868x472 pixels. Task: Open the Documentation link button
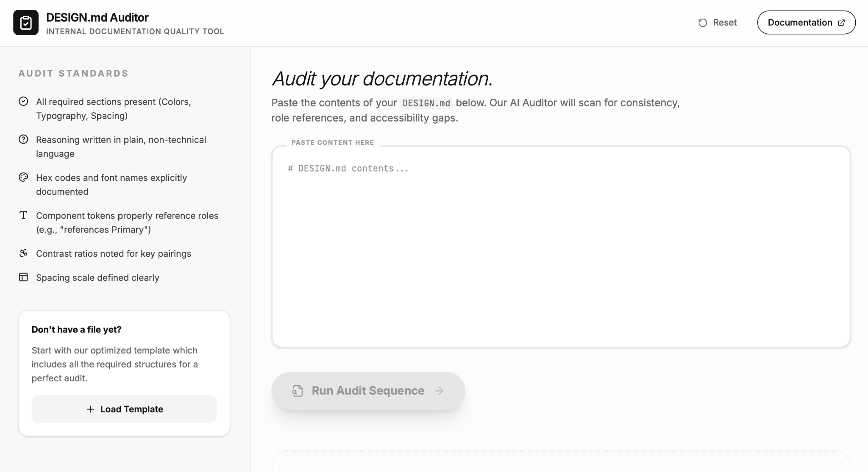pos(806,22)
